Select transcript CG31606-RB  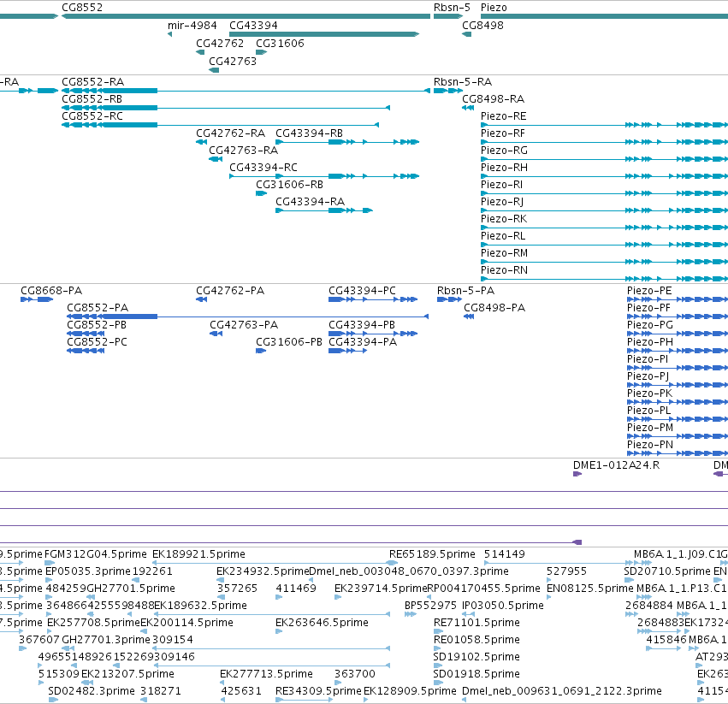coord(289,185)
